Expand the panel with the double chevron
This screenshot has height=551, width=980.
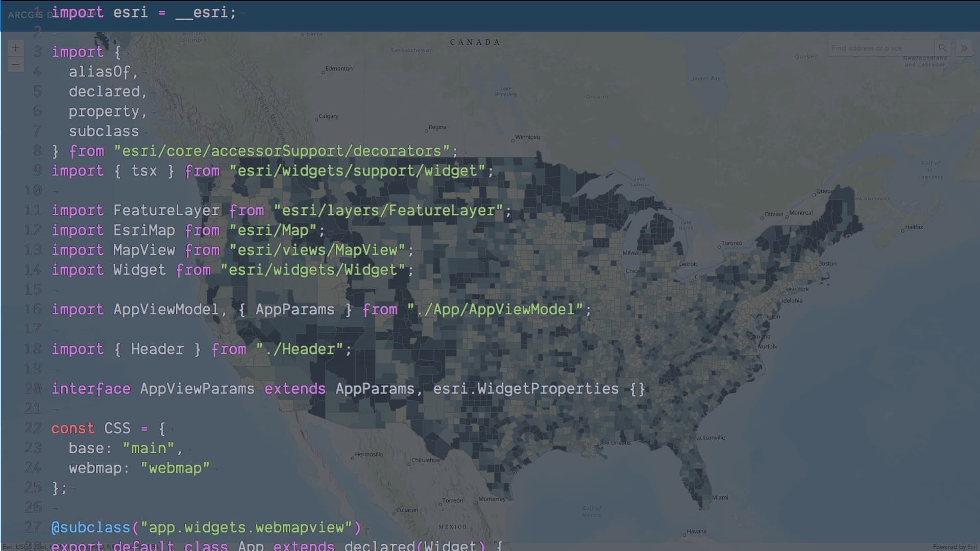pyautogui.click(x=964, y=48)
